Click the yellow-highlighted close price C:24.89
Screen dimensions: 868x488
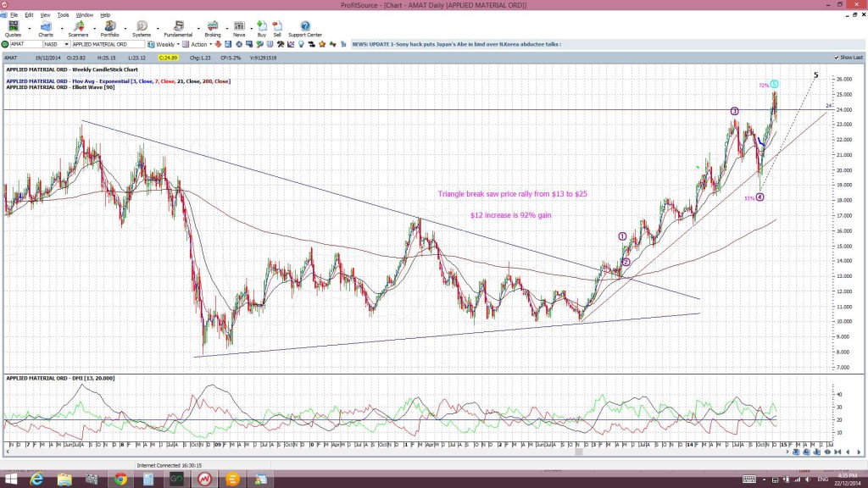click(x=168, y=58)
